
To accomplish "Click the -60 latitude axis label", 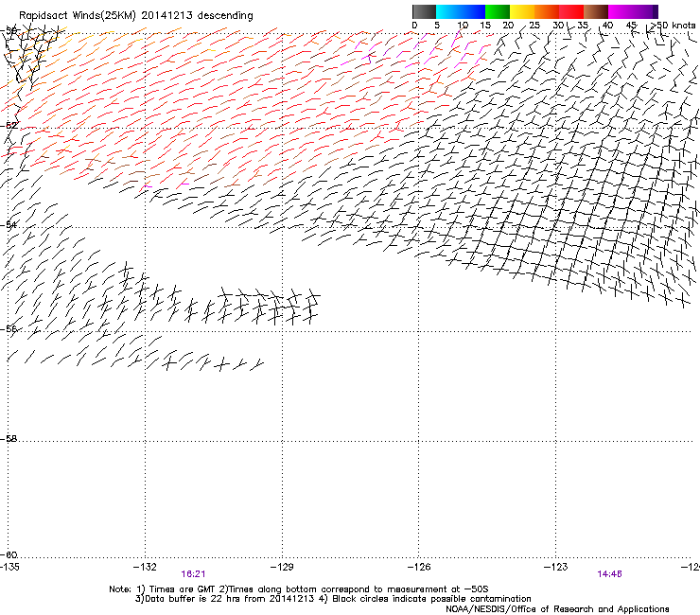I will (x=9, y=554).
